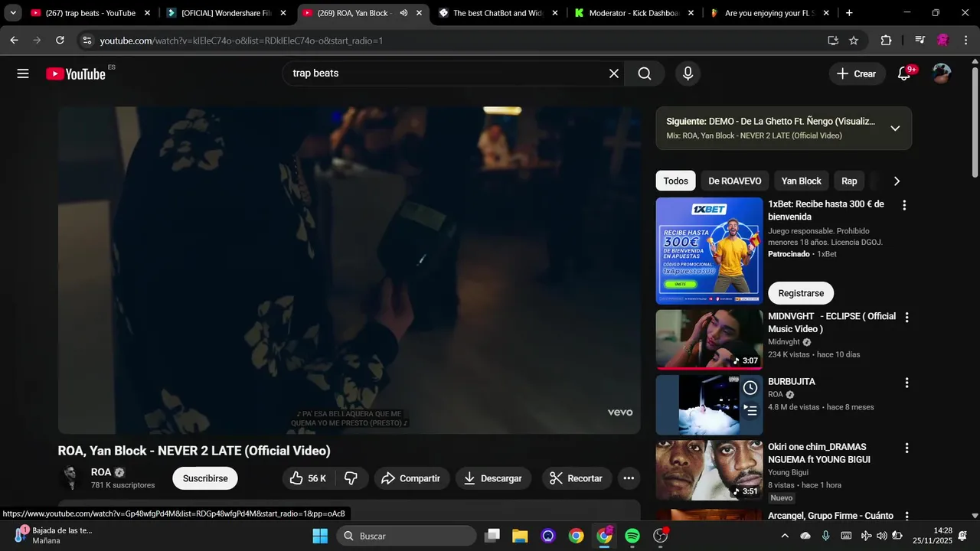Open more actions ellipsis under the video
This screenshot has width=980, height=551.
(x=629, y=478)
